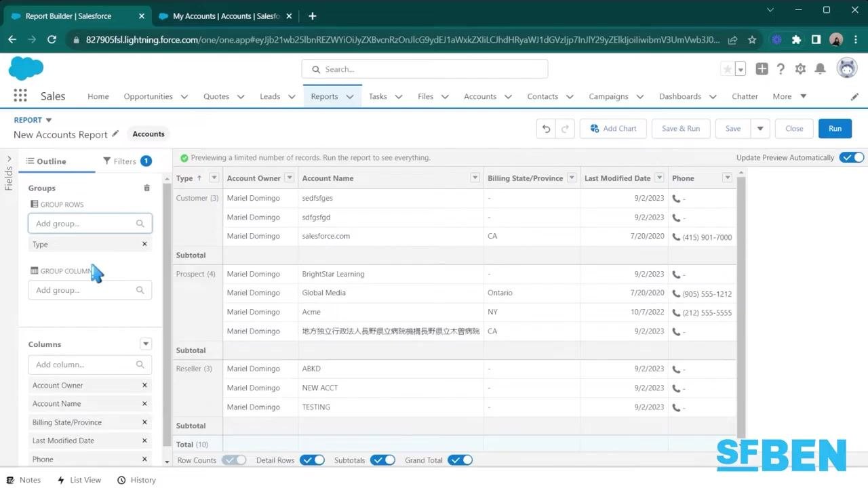Toggle the Detail Rows switch
The image size is (868, 488).
(313, 460)
